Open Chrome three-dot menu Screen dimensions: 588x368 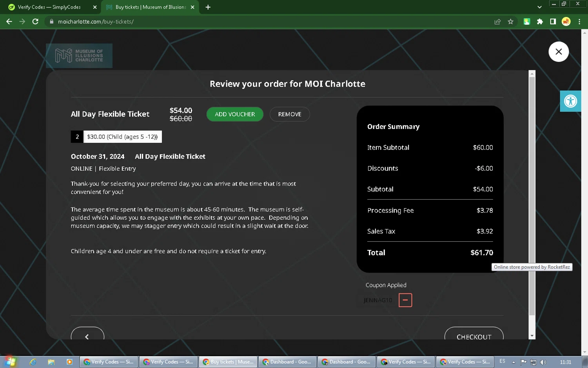click(x=579, y=22)
